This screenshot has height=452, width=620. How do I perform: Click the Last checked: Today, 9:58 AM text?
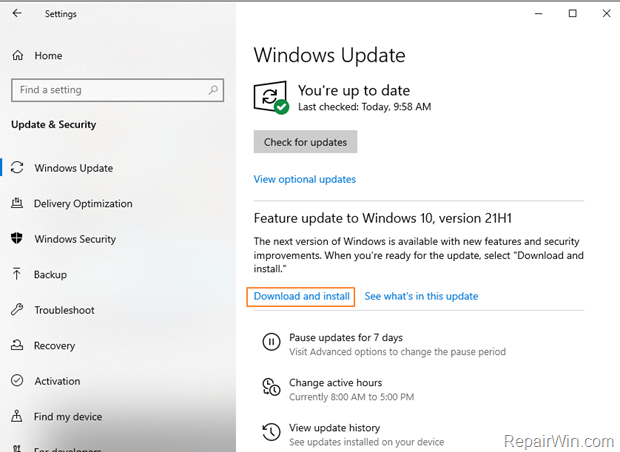click(365, 107)
